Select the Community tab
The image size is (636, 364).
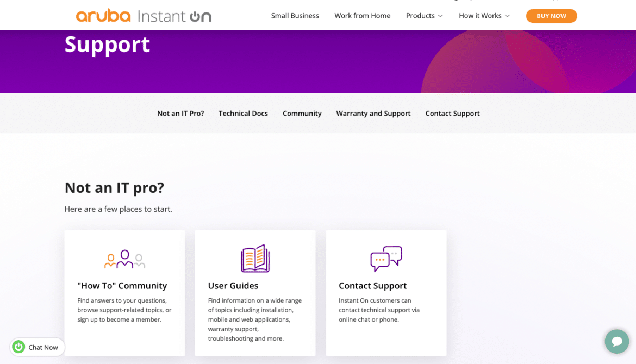[x=302, y=114]
